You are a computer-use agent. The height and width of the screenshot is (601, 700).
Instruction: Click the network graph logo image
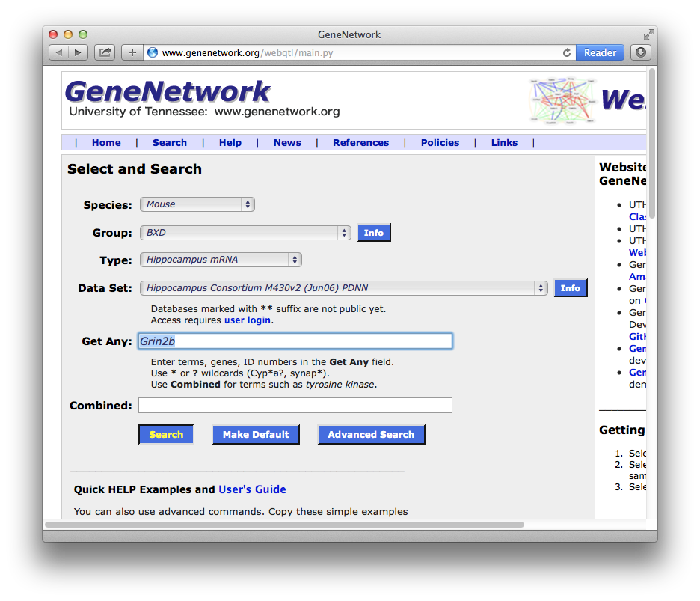pos(562,100)
